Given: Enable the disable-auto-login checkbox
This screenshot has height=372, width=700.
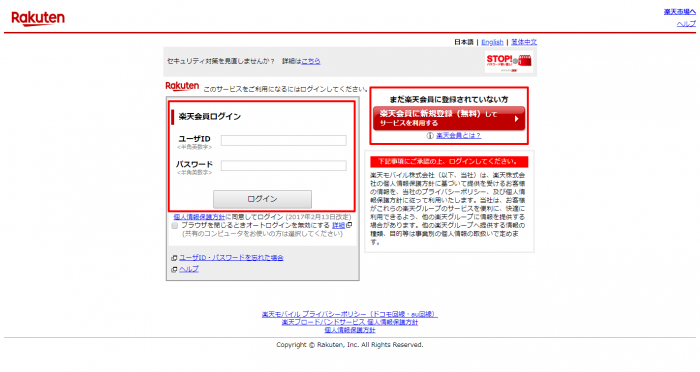Looking at the screenshot, I should click(x=175, y=226).
